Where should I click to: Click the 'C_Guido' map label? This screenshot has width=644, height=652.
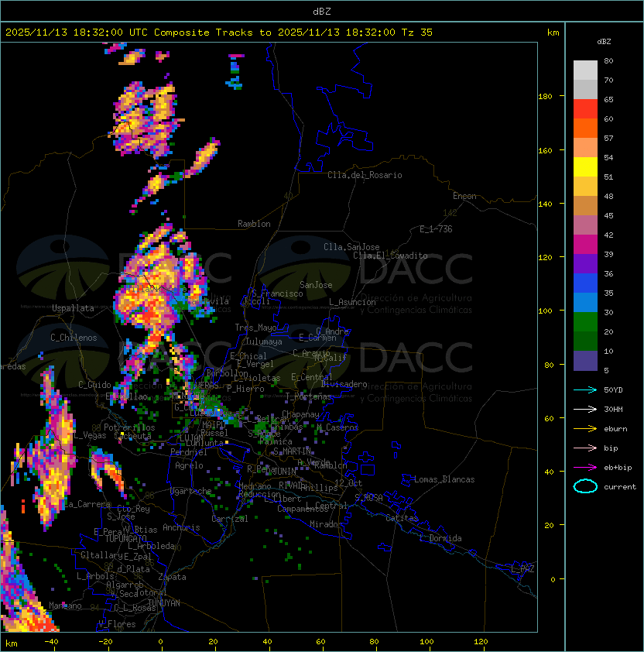point(94,385)
